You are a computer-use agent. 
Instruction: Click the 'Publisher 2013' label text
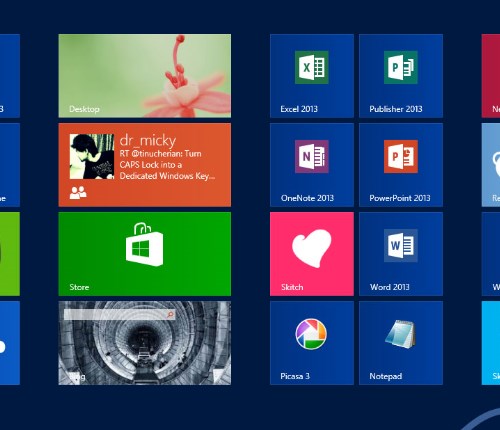pos(396,109)
